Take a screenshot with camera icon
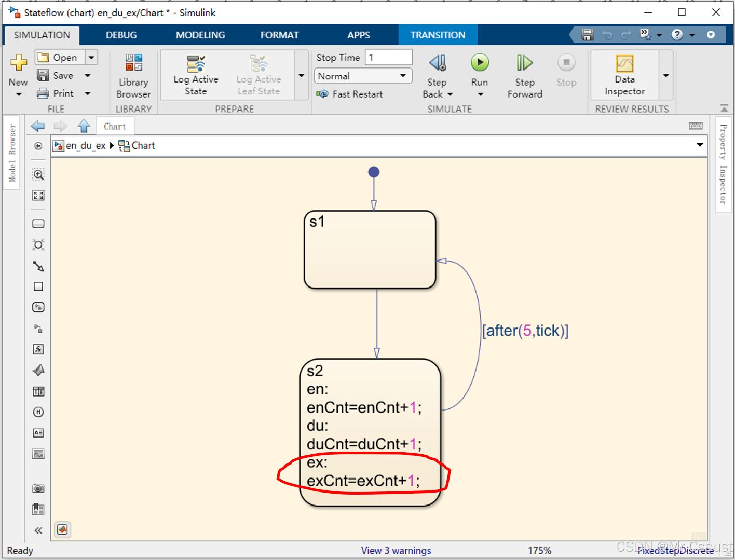The height and width of the screenshot is (560, 735). 38,488
